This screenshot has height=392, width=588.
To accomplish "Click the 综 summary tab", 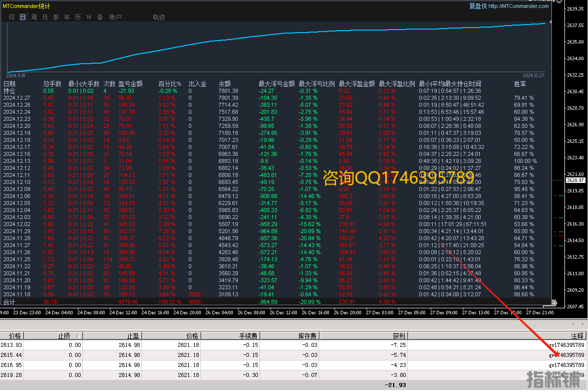I will tap(12, 17).
